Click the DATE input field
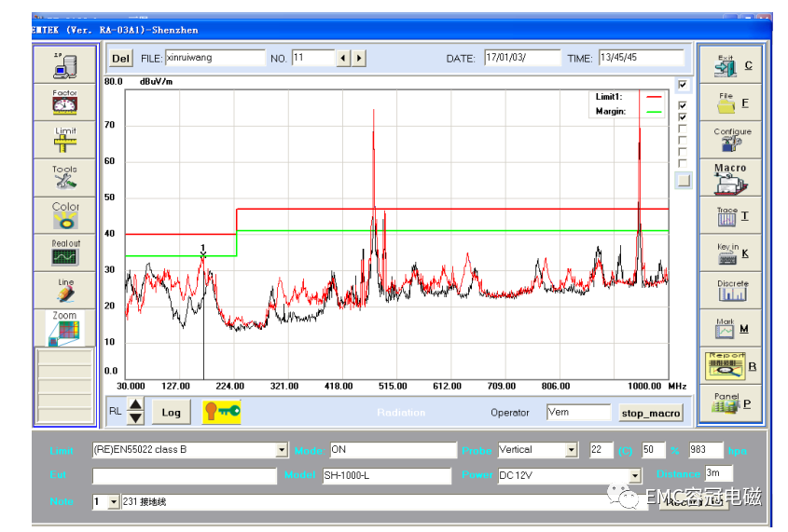Image resolution: width=788 pixels, height=532 pixels. tap(522, 58)
